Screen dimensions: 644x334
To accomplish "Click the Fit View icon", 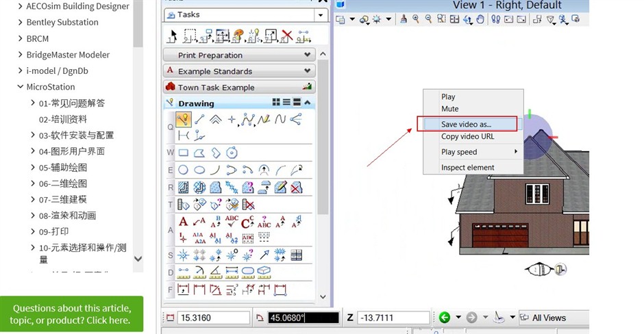I will point(454,19).
